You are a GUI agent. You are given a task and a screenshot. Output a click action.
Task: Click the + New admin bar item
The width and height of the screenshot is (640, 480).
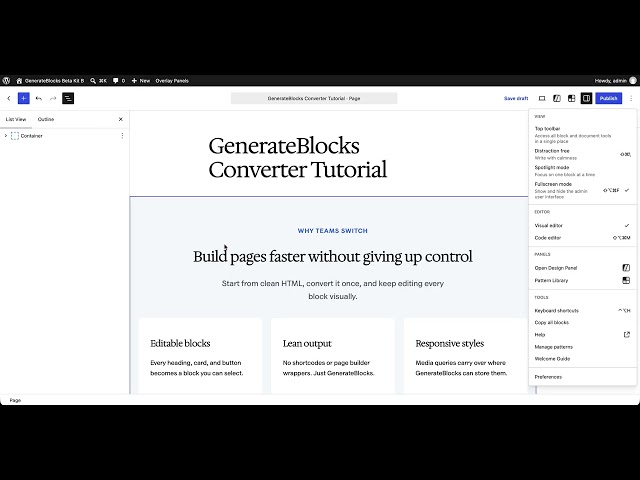pyautogui.click(x=140, y=81)
